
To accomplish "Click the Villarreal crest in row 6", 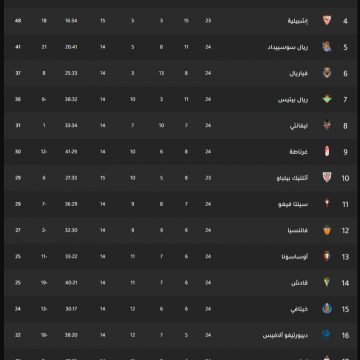I will coord(327,73).
